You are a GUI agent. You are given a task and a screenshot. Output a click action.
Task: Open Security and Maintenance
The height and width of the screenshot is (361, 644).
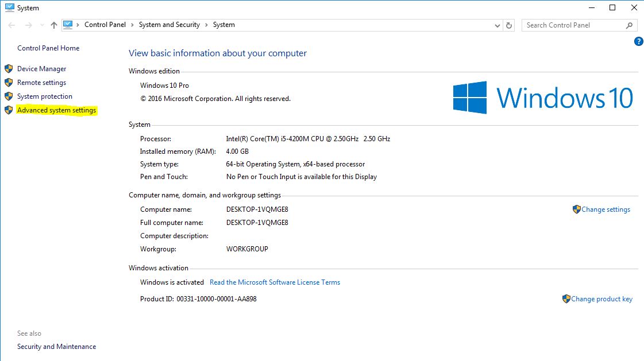[x=56, y=346]
